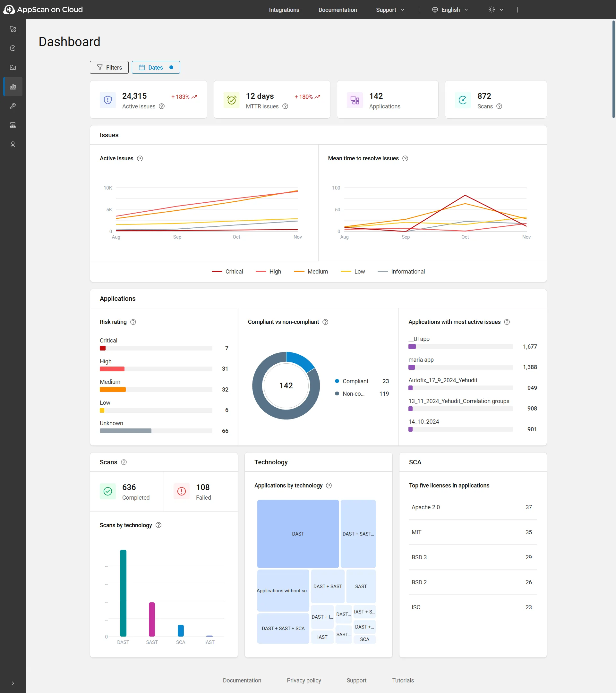The height and width of the screenshot is (693, 616).
Task: Open the applications grid icon in the sidebar
Action: tap(13, 29)
